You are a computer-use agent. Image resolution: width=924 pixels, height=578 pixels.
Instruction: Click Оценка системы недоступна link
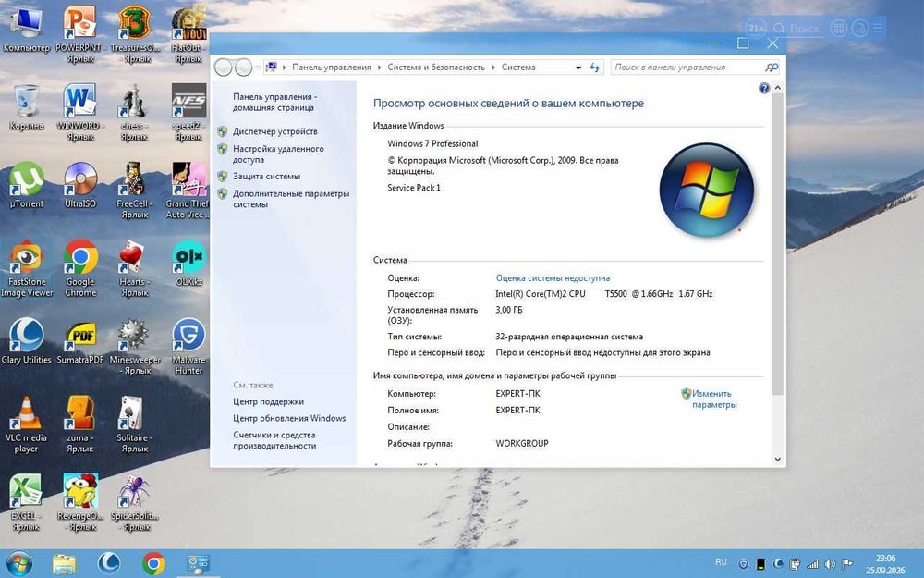click(553, 277)
